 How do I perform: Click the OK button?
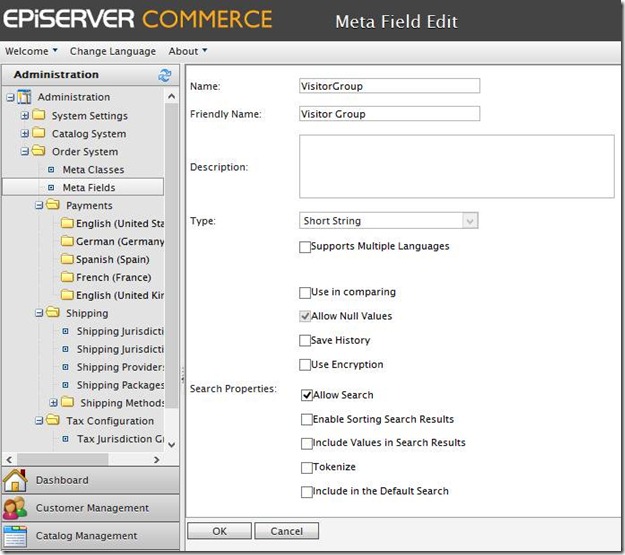coord(219,531)
